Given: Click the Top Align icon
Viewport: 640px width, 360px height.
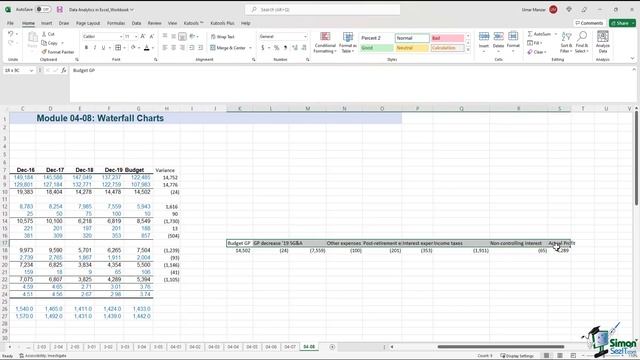Looking at the screenshot, I should [165, 36].
